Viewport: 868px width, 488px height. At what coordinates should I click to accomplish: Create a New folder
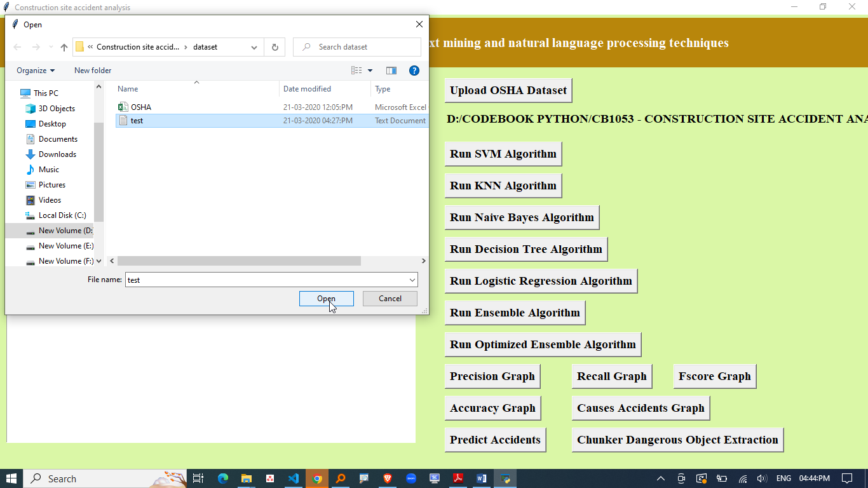pyautogui.click(x=93, y=71)
